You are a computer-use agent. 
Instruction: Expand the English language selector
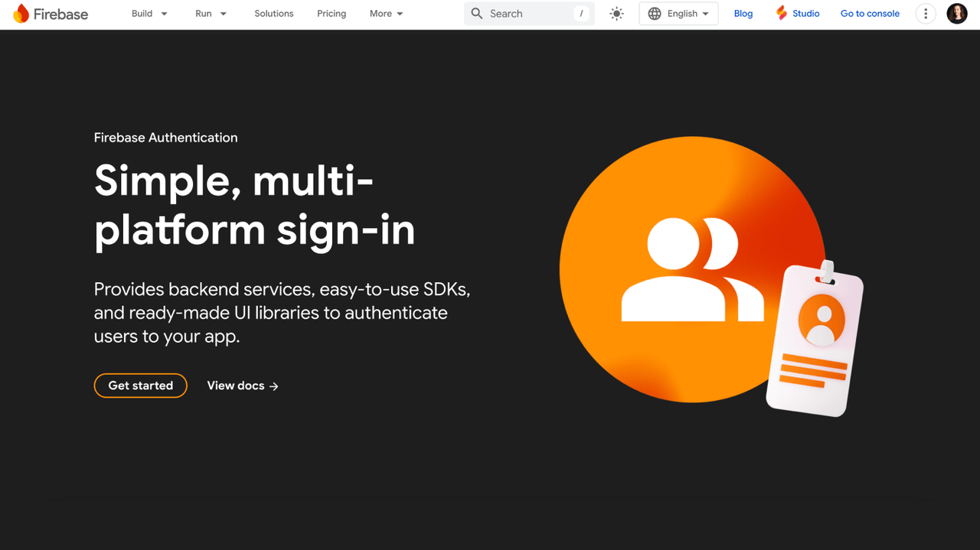click(x=678, y=13)
